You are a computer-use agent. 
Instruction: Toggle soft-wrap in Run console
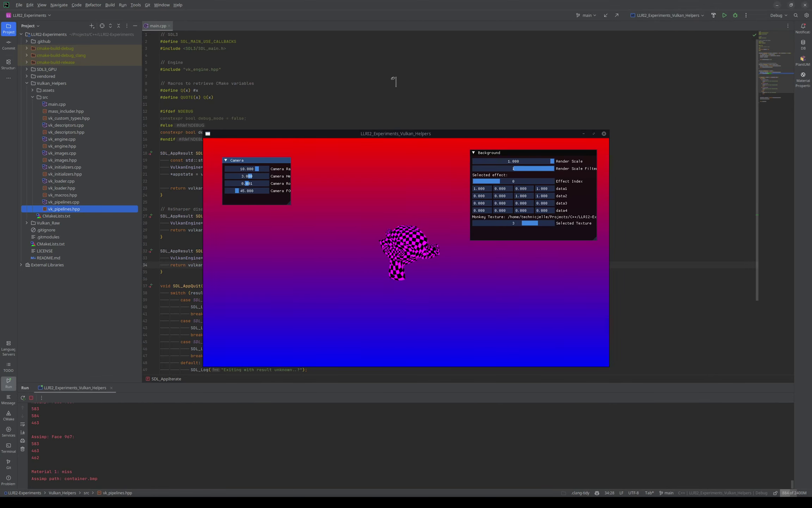pyautogui.click(x=23, y=424)
